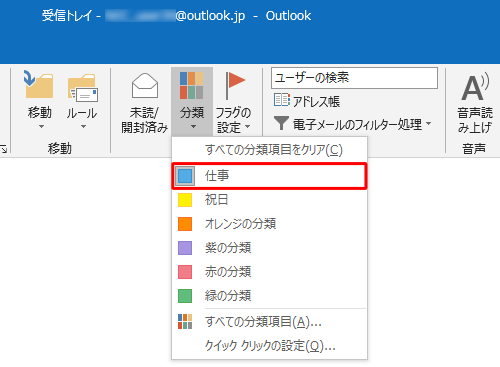The image size is (500, 367).
Task: Select オレンジの分類 from the menu
Action: click(x=269, y=224)
